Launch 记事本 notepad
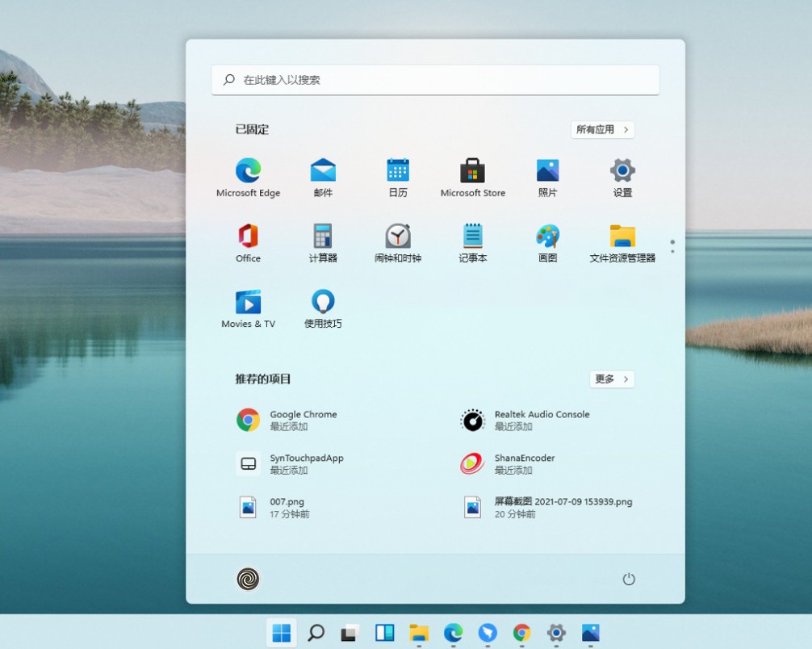Screen dimensions: 812x649 473,244
